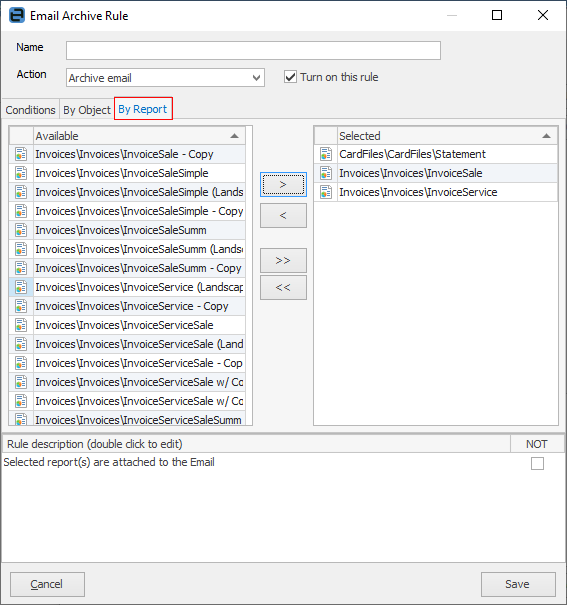
Task: Close the Email Archive Rule window
Action: tap(543, 15)
